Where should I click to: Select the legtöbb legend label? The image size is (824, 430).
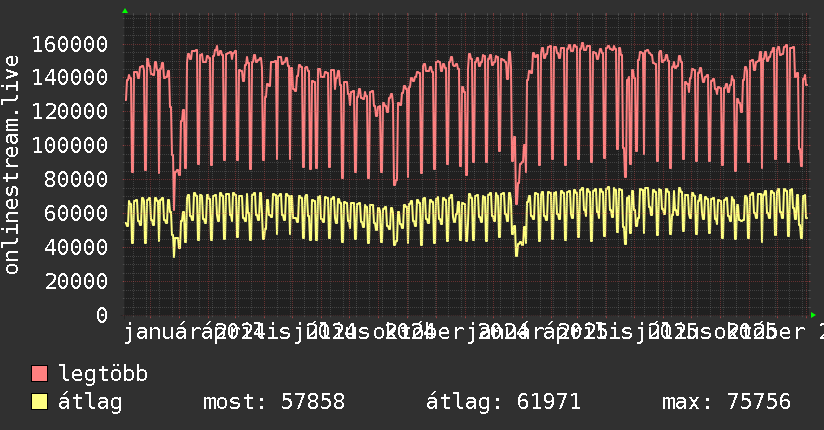click(103, 374)
